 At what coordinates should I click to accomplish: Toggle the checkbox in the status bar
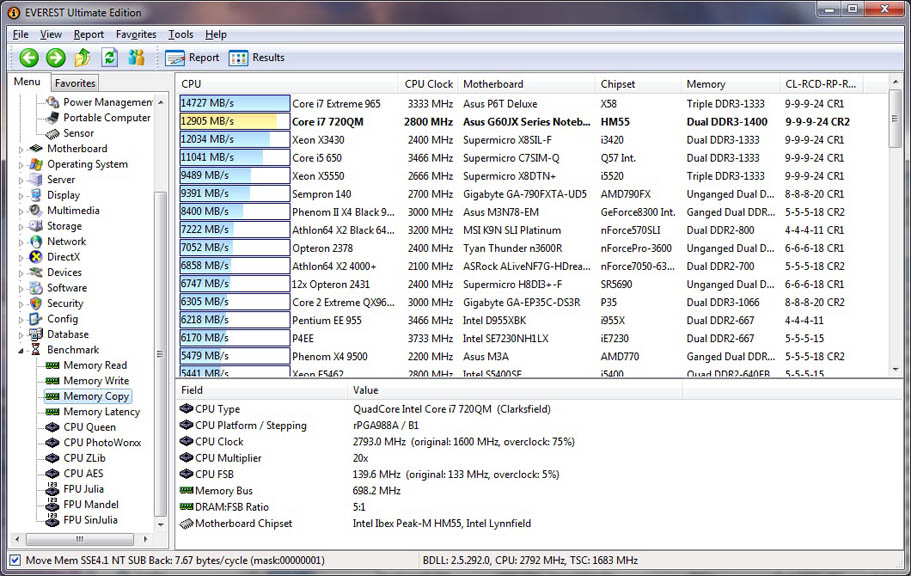click(x=15, y=560)
